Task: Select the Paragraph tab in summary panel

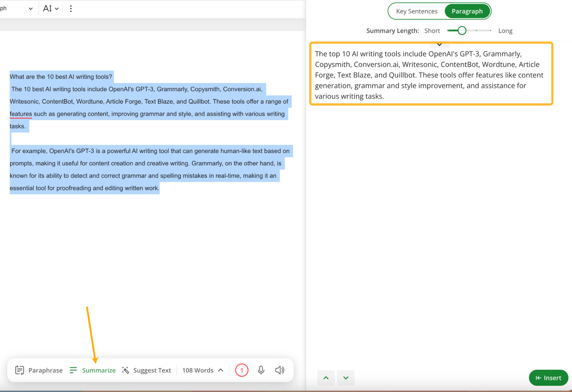Action: coord(467,11)
